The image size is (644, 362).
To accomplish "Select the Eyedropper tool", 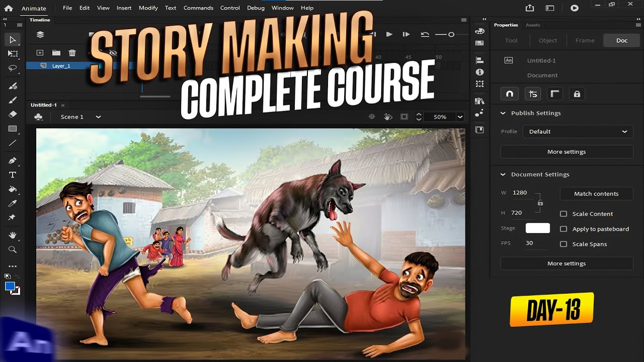I will (13, 203).
